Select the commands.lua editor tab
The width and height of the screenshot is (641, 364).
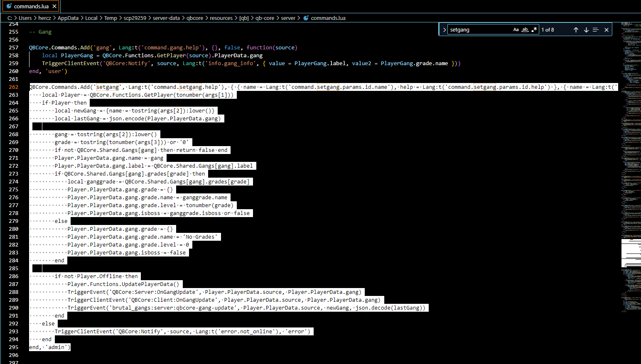coord(31,6)
